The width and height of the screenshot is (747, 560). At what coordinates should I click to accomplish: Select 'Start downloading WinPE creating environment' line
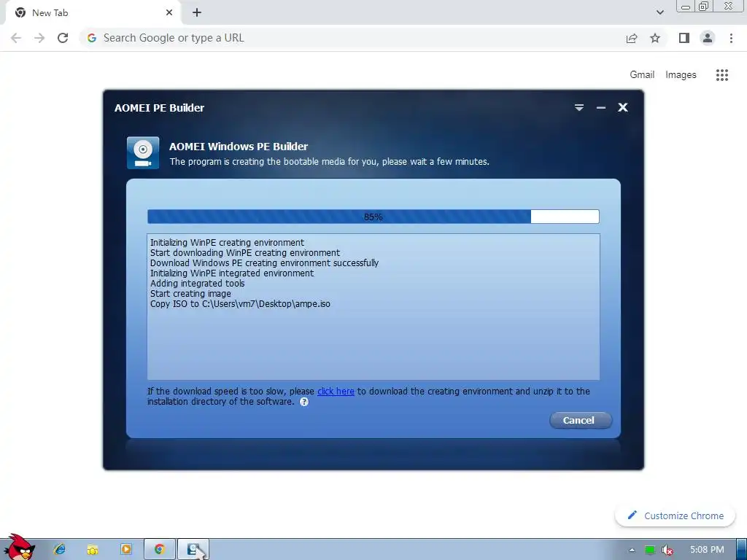[245, 253]
